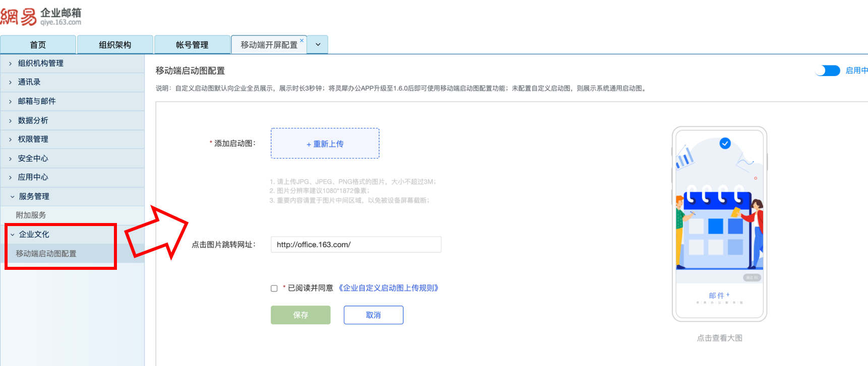Click the 点击图片跳转网址 URL input field
The image size is (868, 366).
[x=356, y=245]
